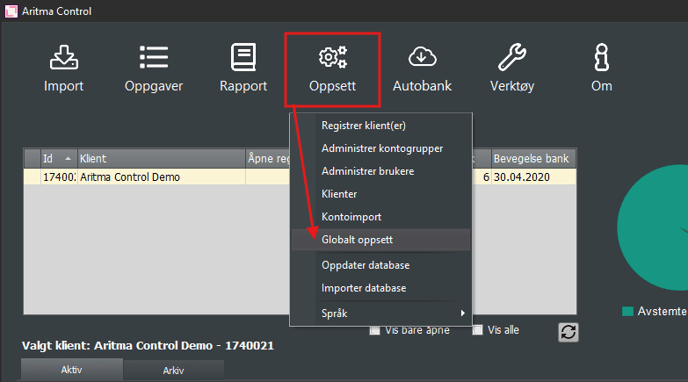The image size is (688, 382).
Task: Choose Administrer kontogrupper menu entry
Action: coord(381,148)
